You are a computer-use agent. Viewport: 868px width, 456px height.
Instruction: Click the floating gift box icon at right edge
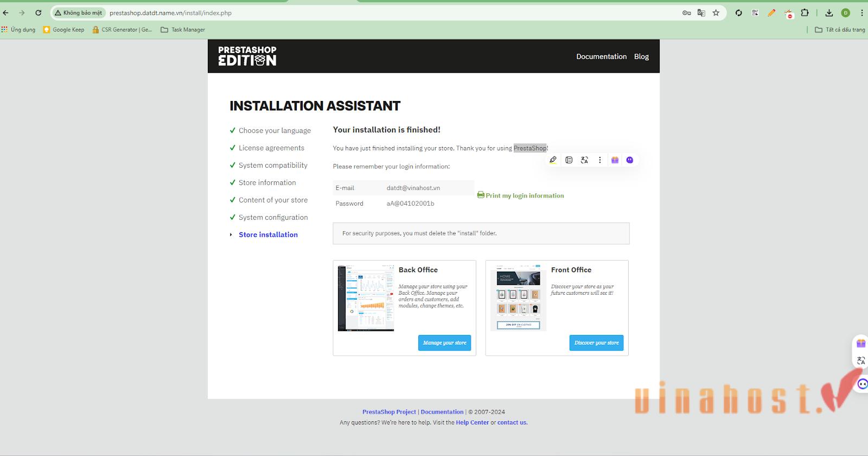(x=861, y=343)
